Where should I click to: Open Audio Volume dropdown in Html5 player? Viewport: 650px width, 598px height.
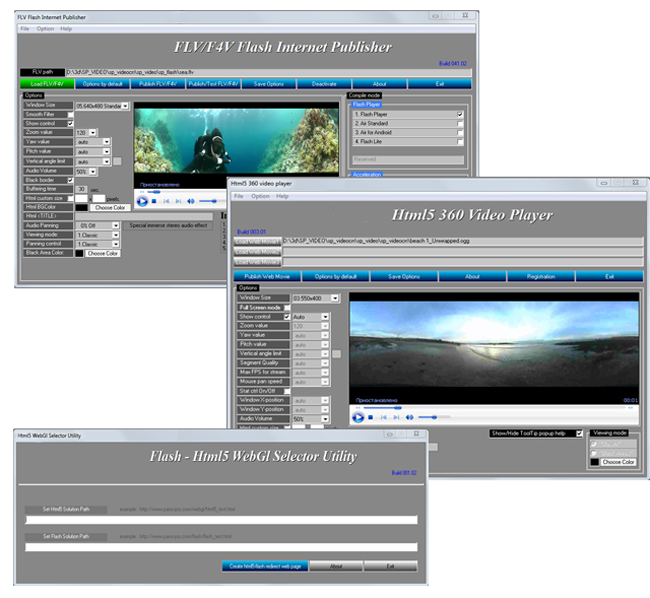325,419
